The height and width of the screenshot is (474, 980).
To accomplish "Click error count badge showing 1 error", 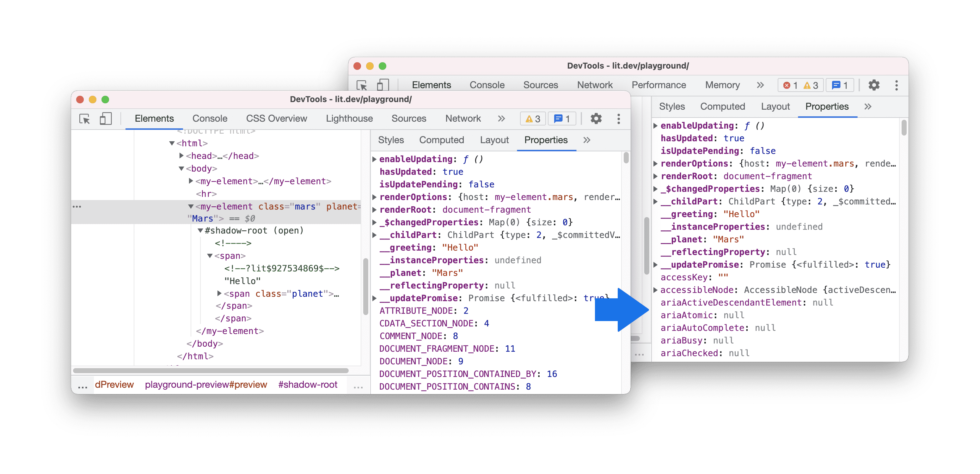I will click(x=786, y=86).
